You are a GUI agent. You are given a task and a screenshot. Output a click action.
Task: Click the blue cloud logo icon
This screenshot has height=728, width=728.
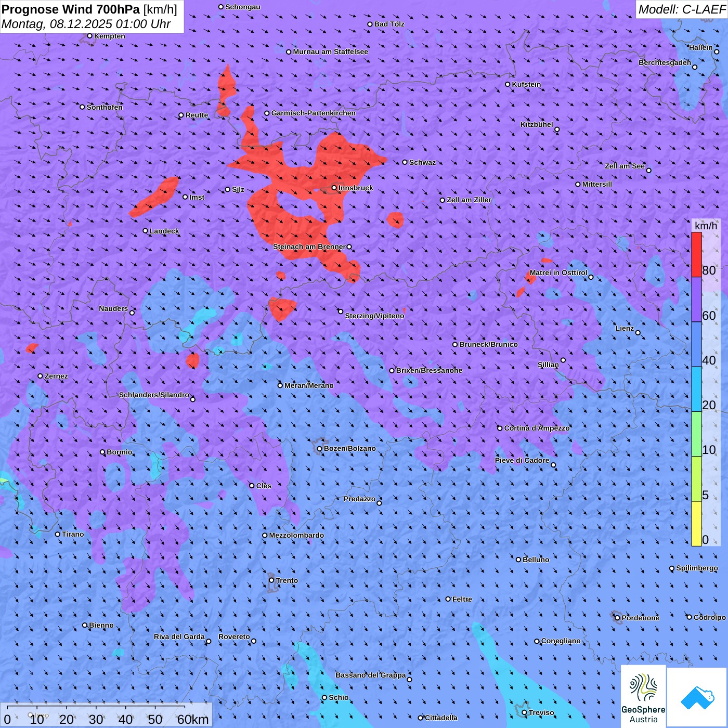[x=697, y=697]
